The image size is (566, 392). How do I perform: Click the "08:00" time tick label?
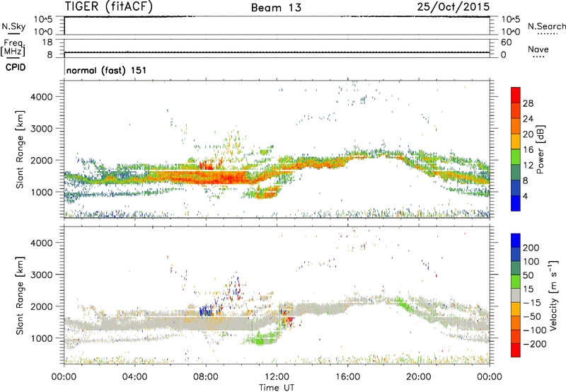pyautogui.click(x=206, y=377)
